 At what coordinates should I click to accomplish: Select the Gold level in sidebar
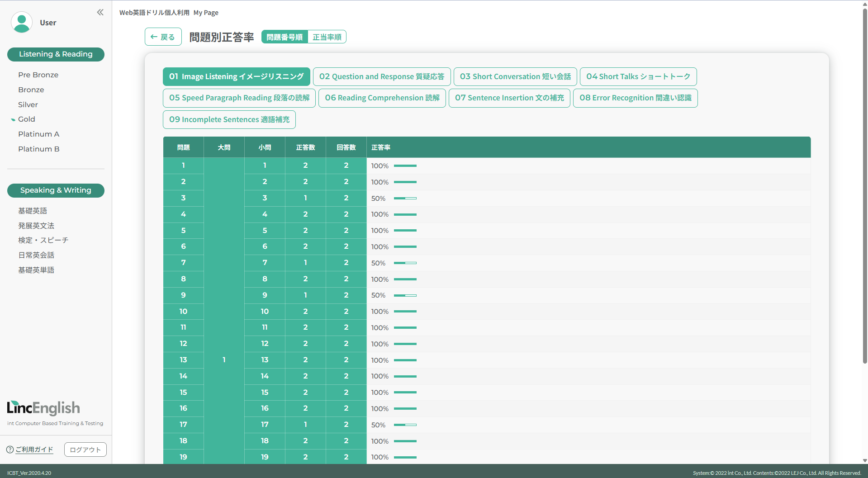27,119
